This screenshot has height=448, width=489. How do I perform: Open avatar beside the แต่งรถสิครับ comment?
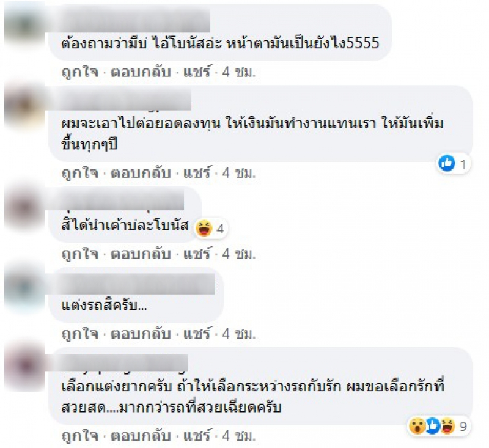(24, 287)
